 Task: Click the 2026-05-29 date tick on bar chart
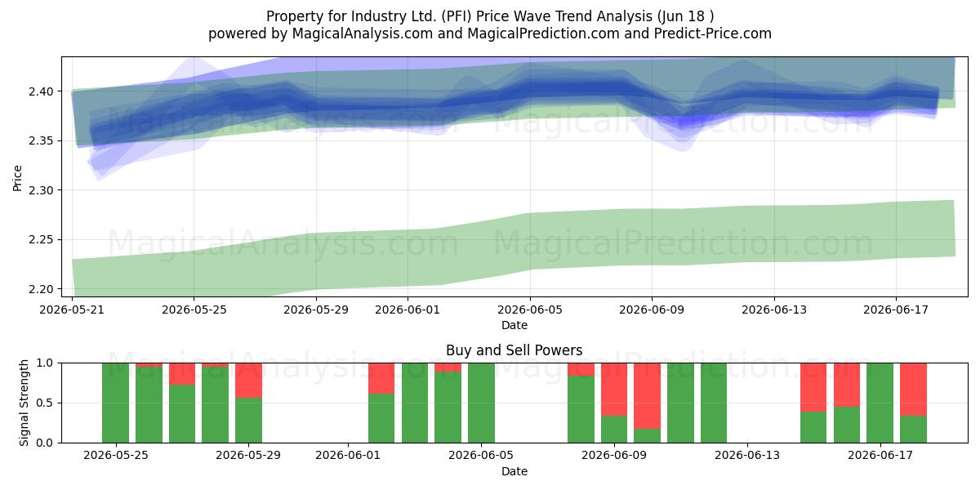(x=248, y=456)
